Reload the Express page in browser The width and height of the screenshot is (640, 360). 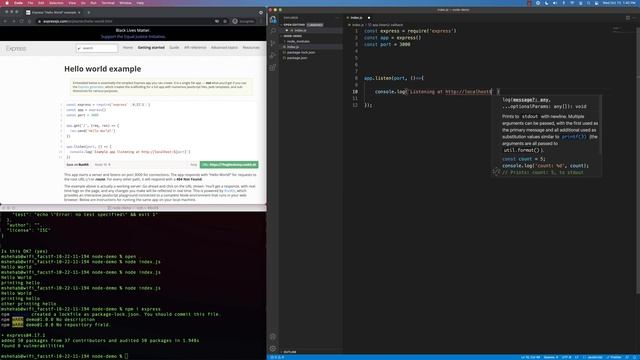22,21
